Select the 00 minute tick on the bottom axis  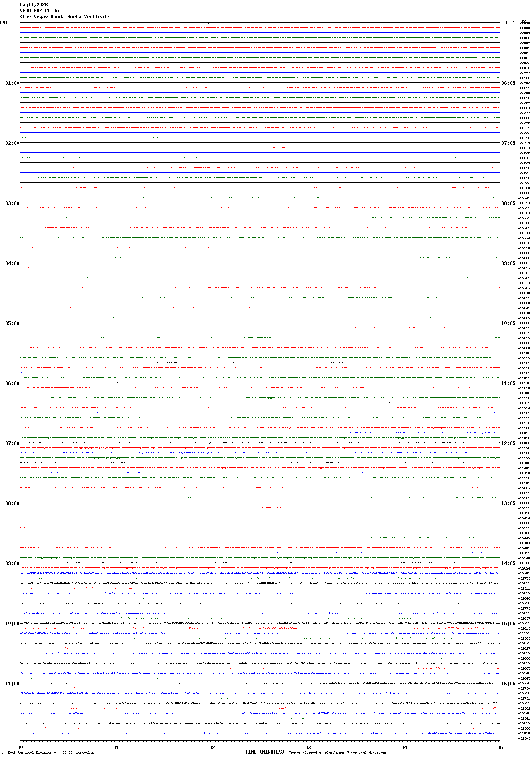coord(20,747)
